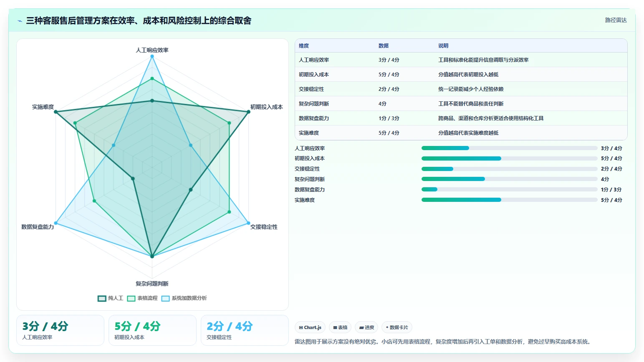Click the 工具不能替代商品和责任判断 description
The image size is (644, 362).
click(x=471, y=104)
